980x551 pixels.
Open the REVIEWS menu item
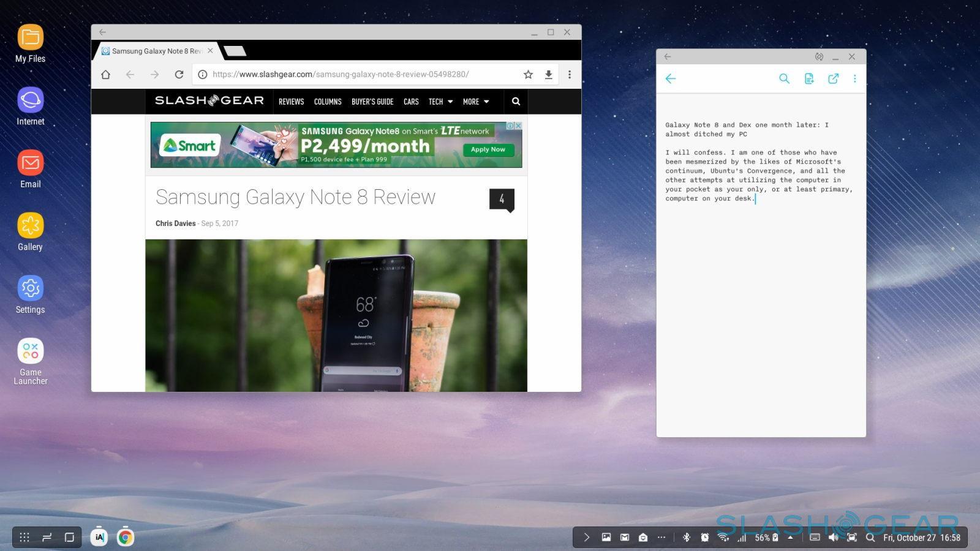[291, 102]
